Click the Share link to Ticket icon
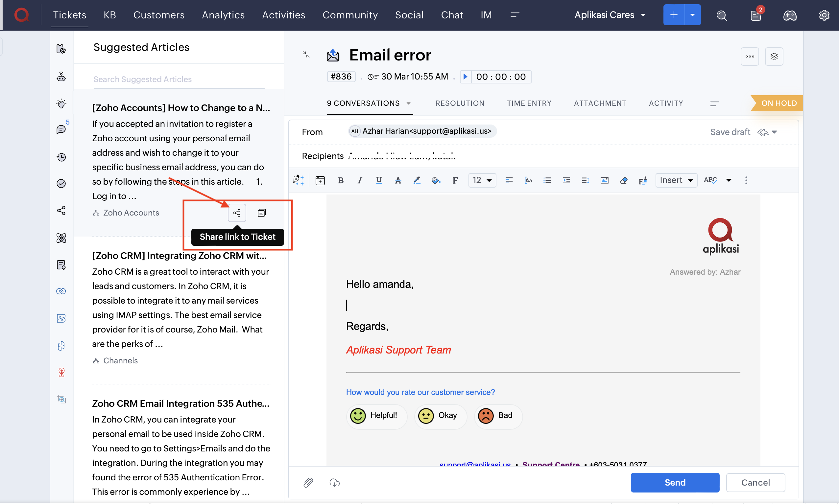 pos(237,213)
